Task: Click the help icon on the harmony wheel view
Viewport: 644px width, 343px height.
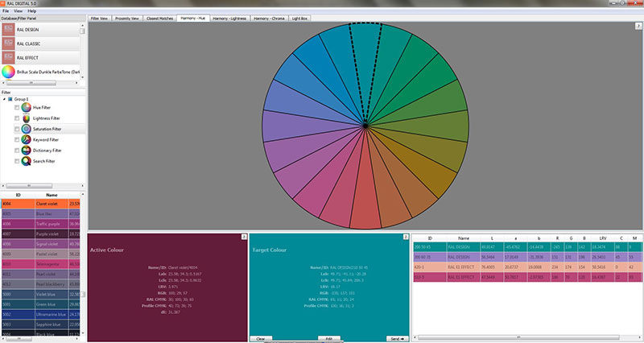Action: coord(638,26)
